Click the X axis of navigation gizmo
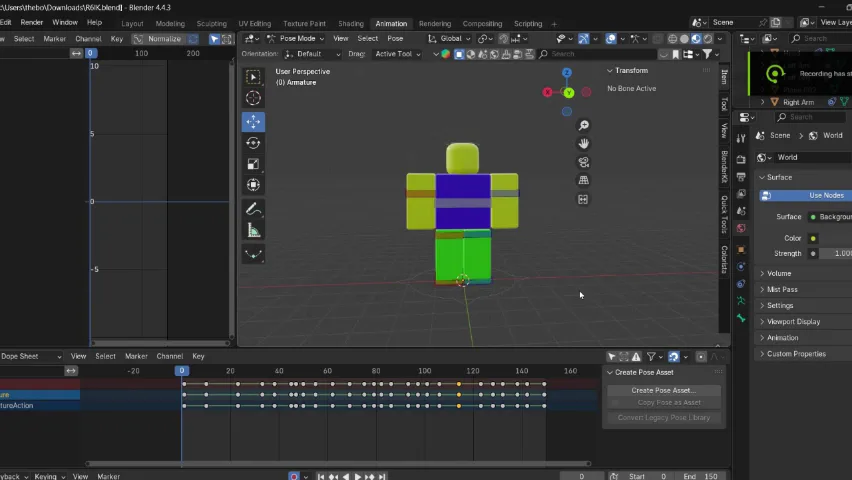This screenshot has height=480, width=852. pos(547,92)
